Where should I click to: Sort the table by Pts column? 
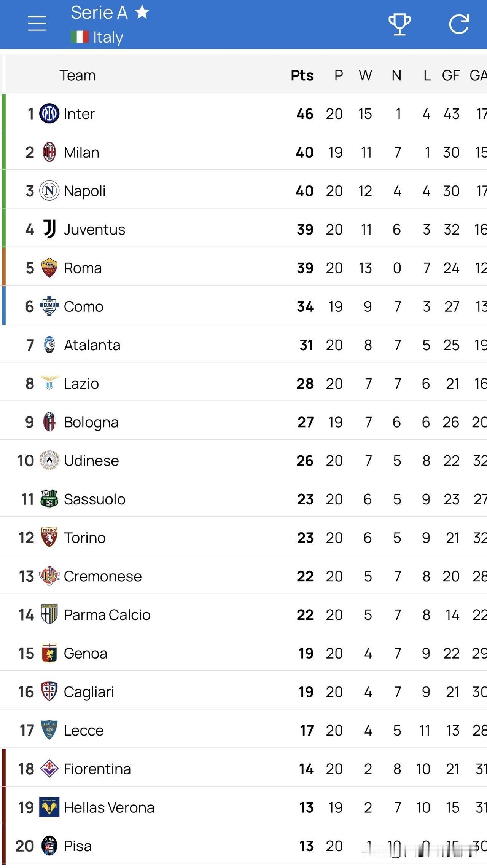[302, 75]
